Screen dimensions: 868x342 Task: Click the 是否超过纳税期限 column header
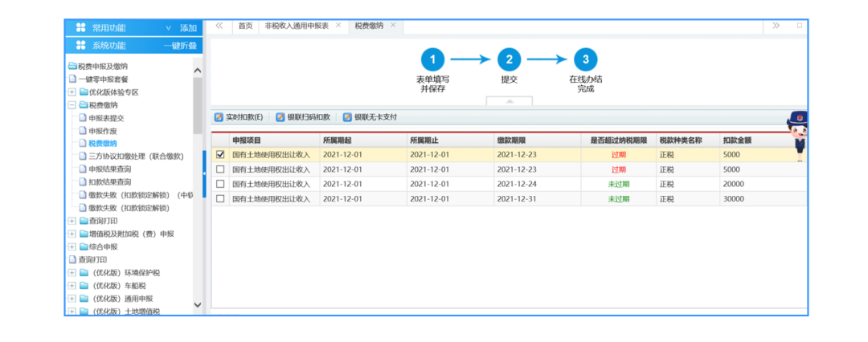pyautogui.click(x=618, y=140)
